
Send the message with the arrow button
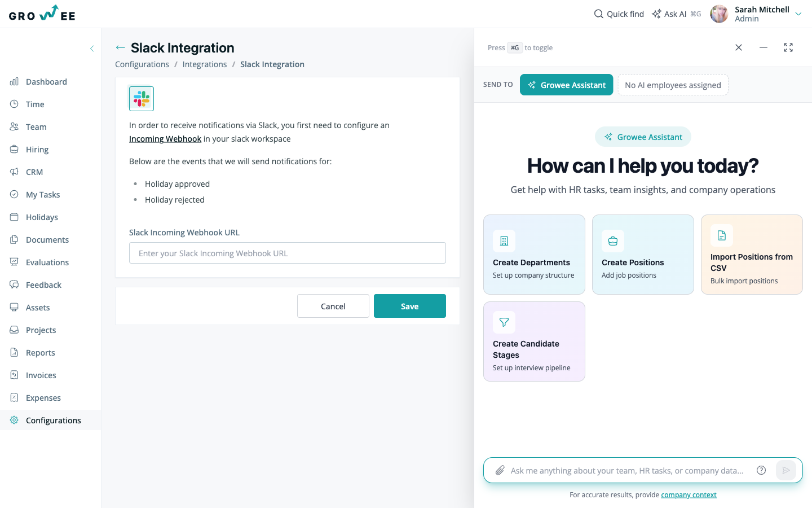point(786,470)
